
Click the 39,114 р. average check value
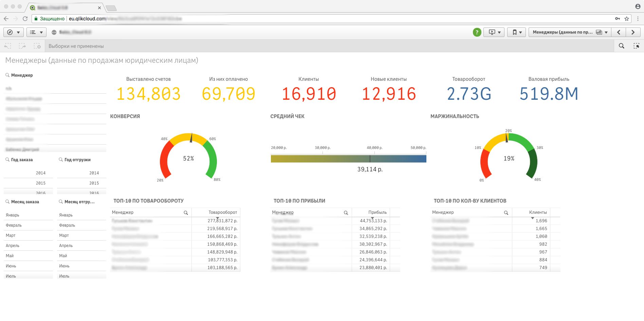[x=370, y=169]
